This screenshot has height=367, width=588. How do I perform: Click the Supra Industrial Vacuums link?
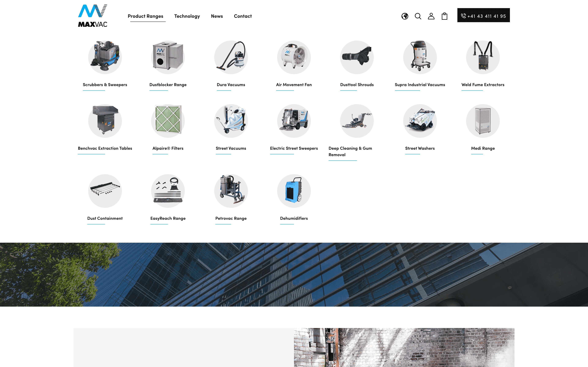pyautogui.click(x=420, y=85)
